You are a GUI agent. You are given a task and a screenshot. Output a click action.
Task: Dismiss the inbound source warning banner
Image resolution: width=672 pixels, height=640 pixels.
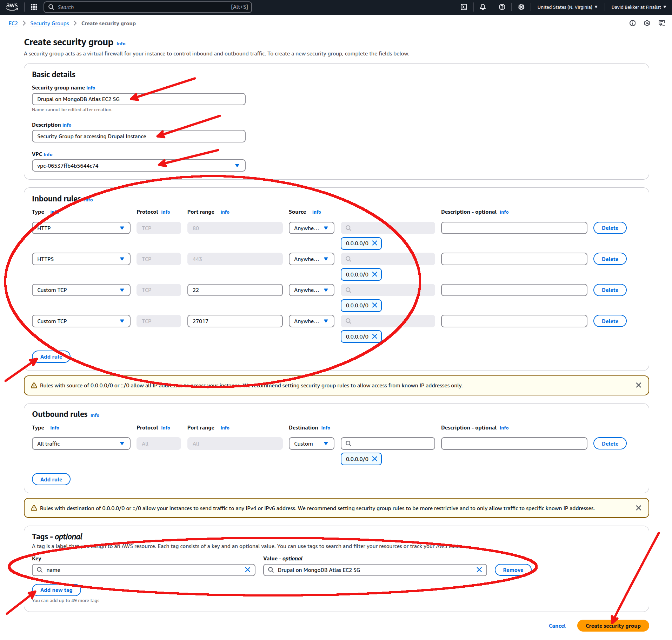(639, 385)
